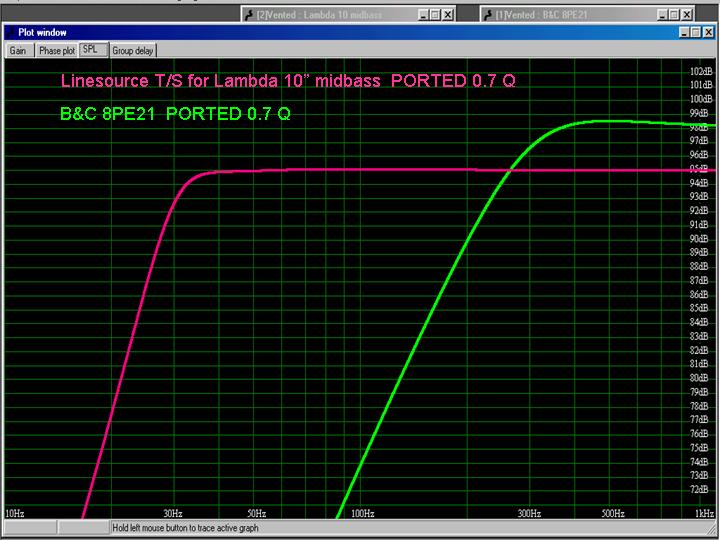Click the status bar trace hint text

click(x=186, y=528)
